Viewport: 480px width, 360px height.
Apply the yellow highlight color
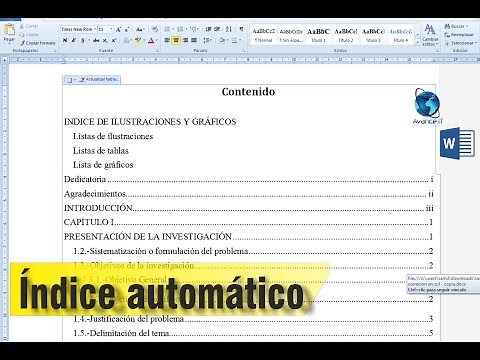coord(138,41)
